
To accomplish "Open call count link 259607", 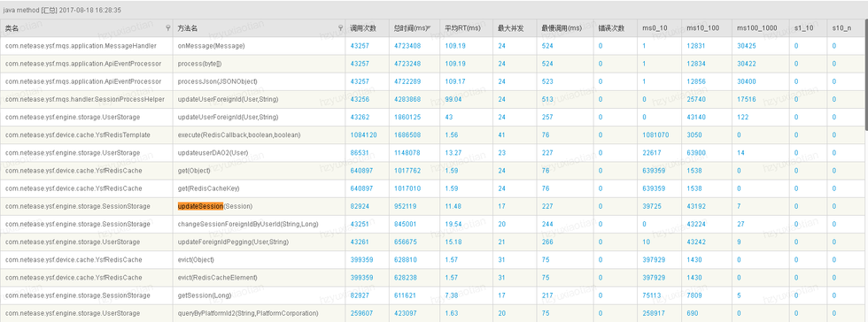I will pos(361,313).
